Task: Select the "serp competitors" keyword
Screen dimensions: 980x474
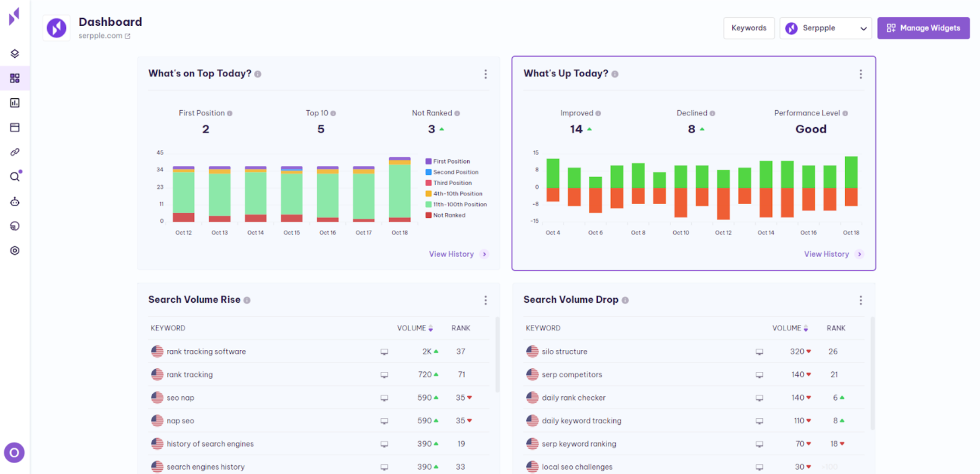Action: click(572, 375)
